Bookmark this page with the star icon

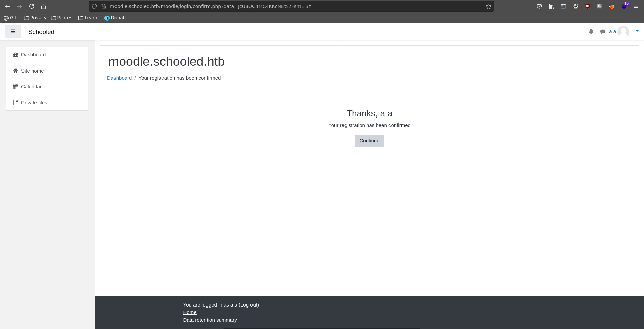pyautogui.click(x=488, y=6)
